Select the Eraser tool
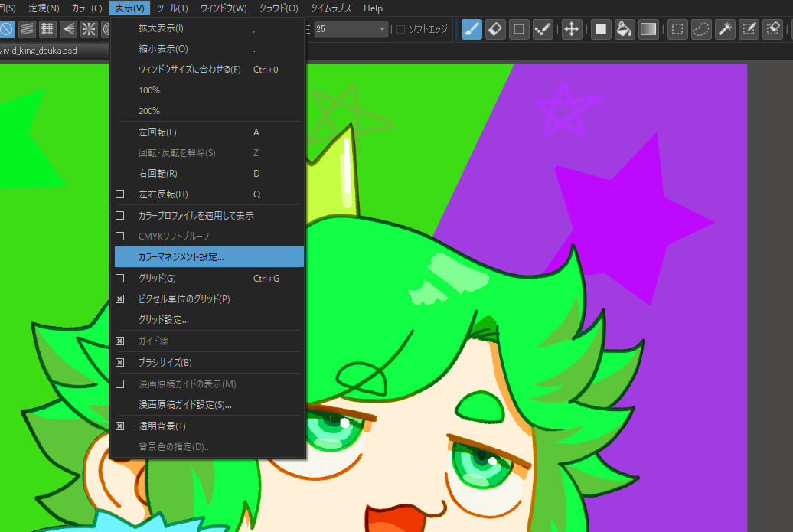The width and height of the screenshot is (793, 532). [494, 30]
